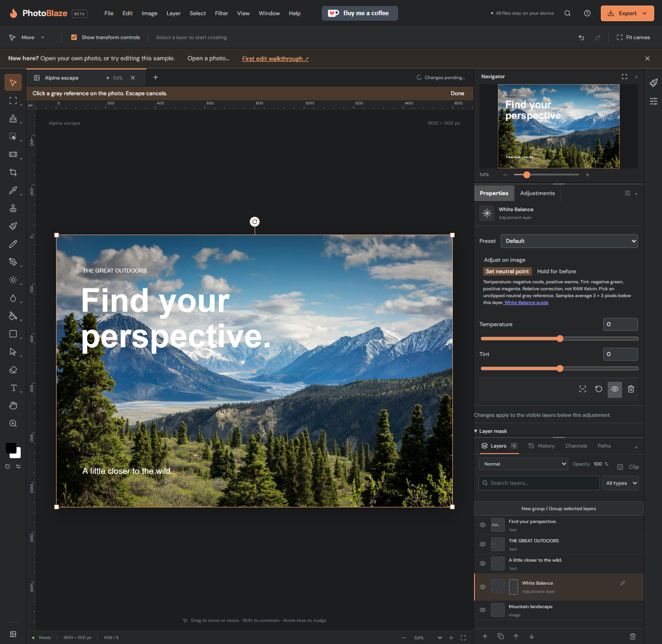Select the Eraser tool
Image resolution: width=662 pixels, height=644 pixels.
pyautogui.click(x=13, y=370)
